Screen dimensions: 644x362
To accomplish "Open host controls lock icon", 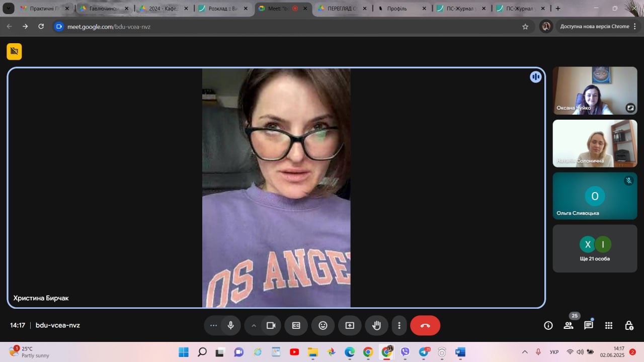I will [x=629, y=325].
